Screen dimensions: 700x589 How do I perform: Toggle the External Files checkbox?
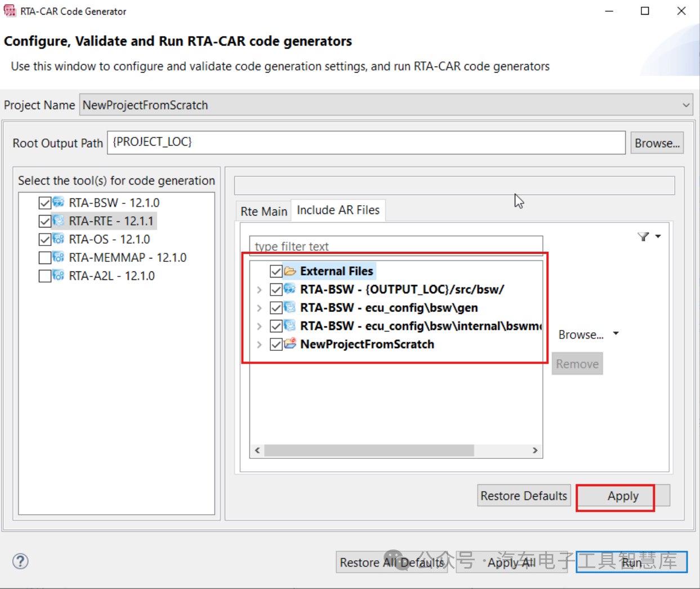click(x=276, y=271)
